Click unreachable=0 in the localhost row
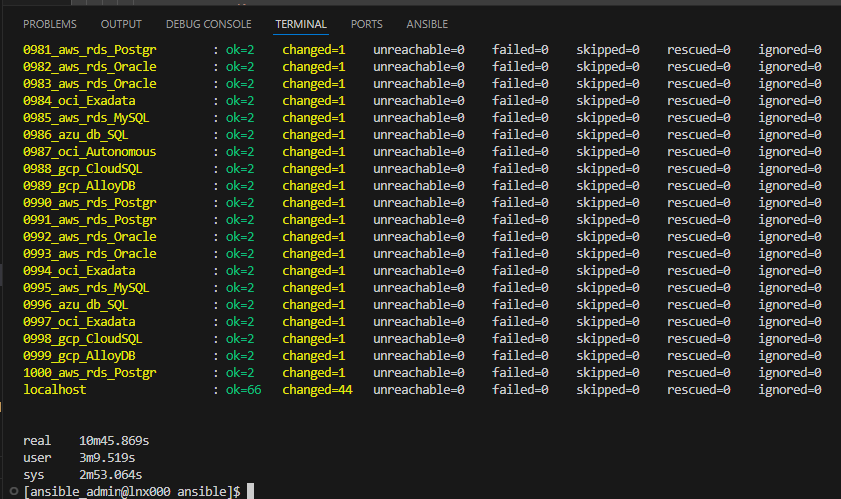 click(x=419, y=390)
